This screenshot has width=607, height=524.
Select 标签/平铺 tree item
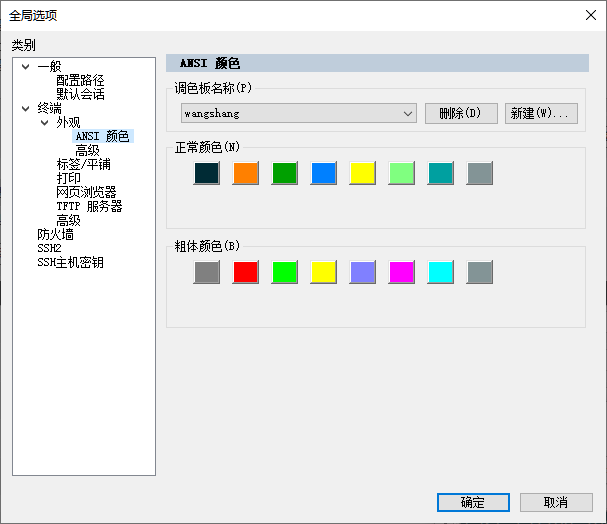click(x=84, y=164)
